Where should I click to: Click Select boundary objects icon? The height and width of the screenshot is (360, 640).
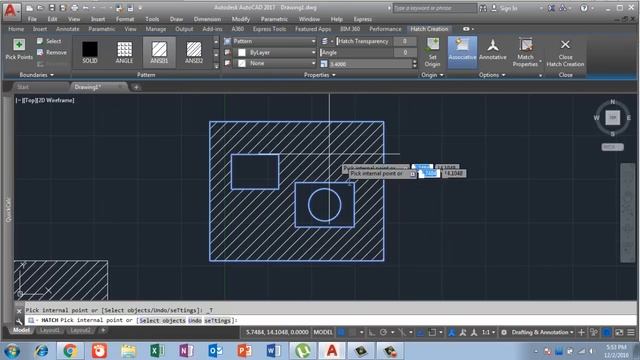(x=40, y=41)
